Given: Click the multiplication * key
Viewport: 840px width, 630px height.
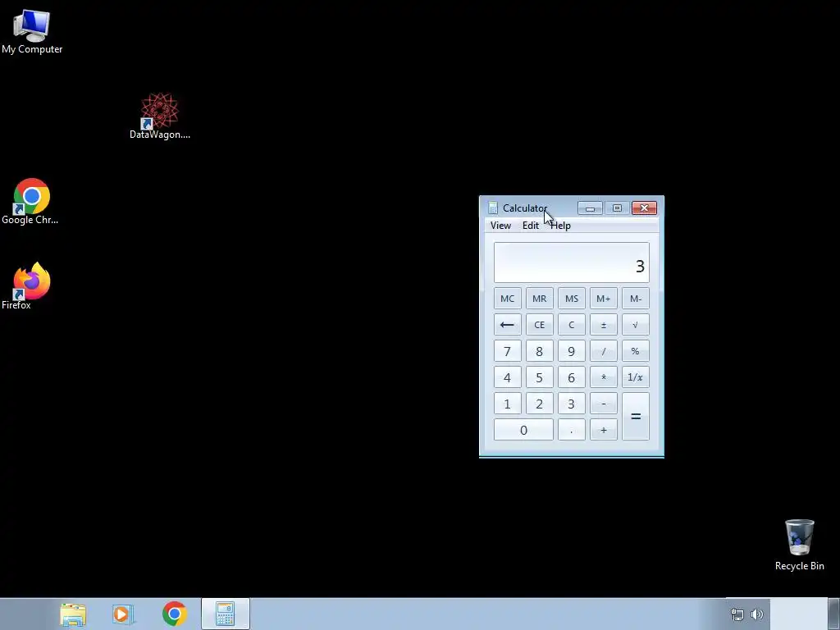Looking at the screenshot, I should [x=604, y=377].
